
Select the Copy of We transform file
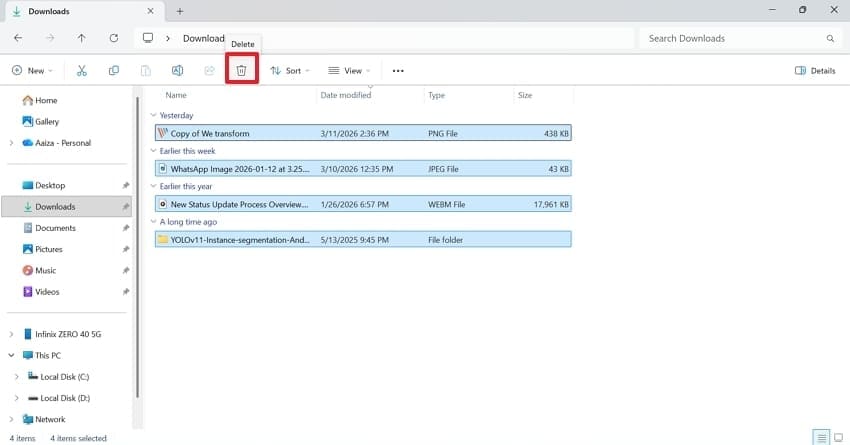click(x=363, y=133)
